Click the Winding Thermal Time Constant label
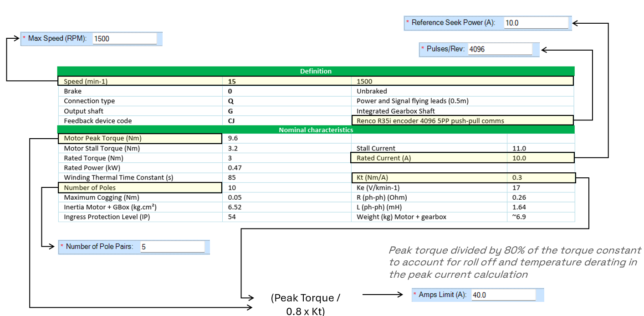 118,178
